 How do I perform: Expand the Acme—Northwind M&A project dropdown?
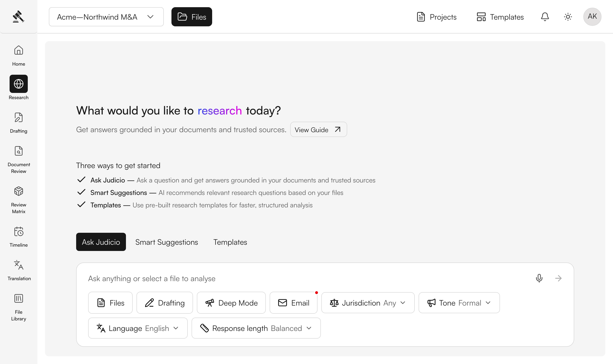click(x=106, y=17)
